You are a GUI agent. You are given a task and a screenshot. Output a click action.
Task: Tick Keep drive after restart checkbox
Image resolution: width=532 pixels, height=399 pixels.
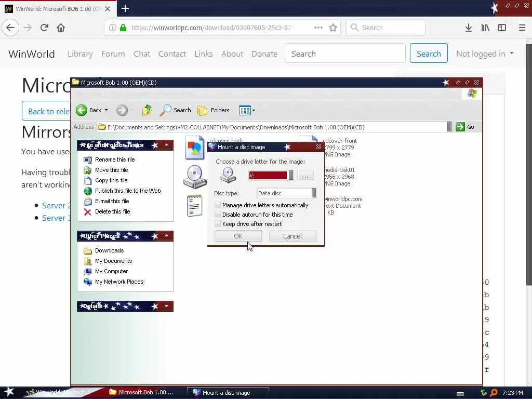(218, 224)
